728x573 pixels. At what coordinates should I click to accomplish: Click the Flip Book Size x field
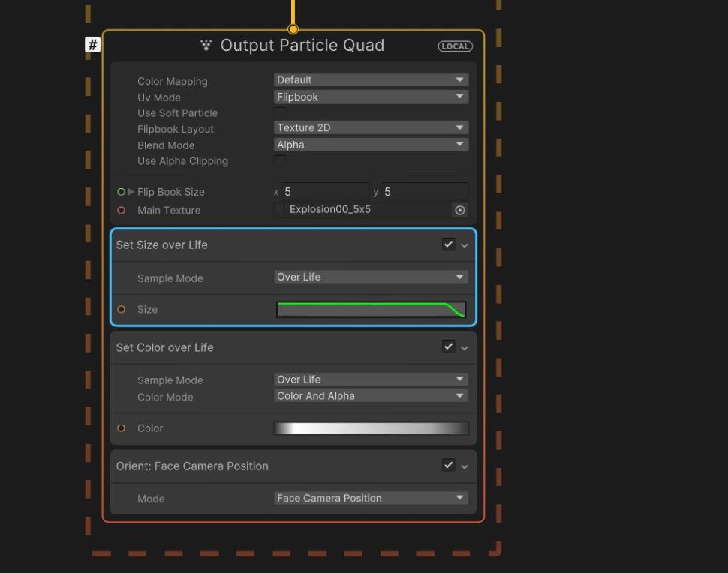325,191
